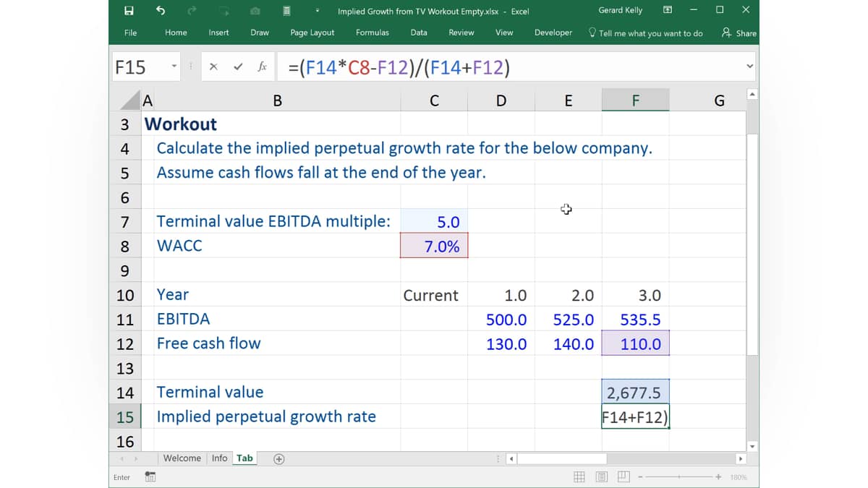Image resolution: width=868 pixels, height=488 pixels.
Task: Select row 8 header
Action: point(124,246)
